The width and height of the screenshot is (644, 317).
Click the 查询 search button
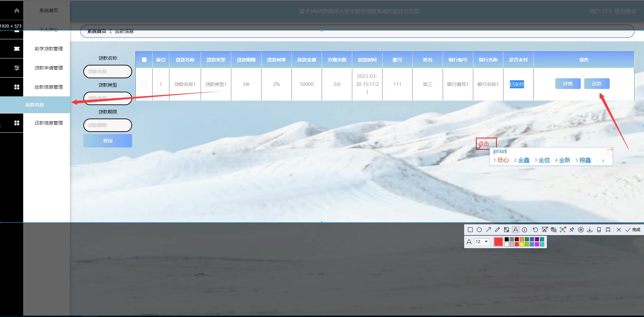108,141
